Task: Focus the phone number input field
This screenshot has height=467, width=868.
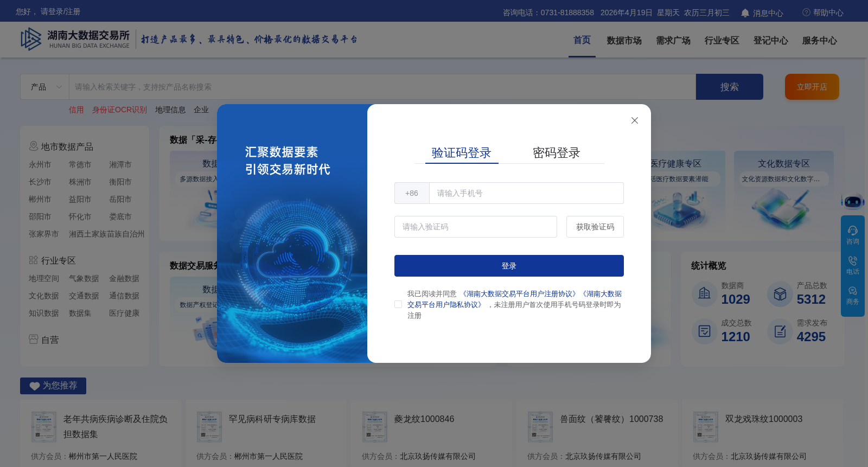Action: click(x=526, y=193)
